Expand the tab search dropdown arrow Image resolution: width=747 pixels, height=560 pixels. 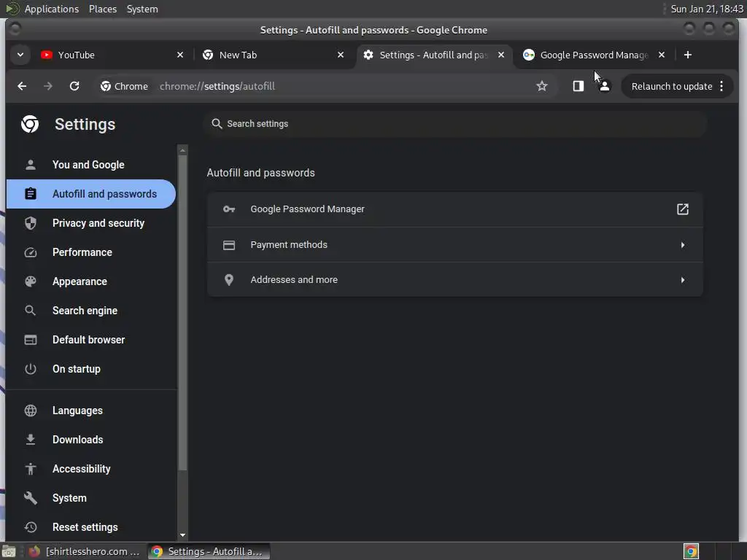pos(20,55)
